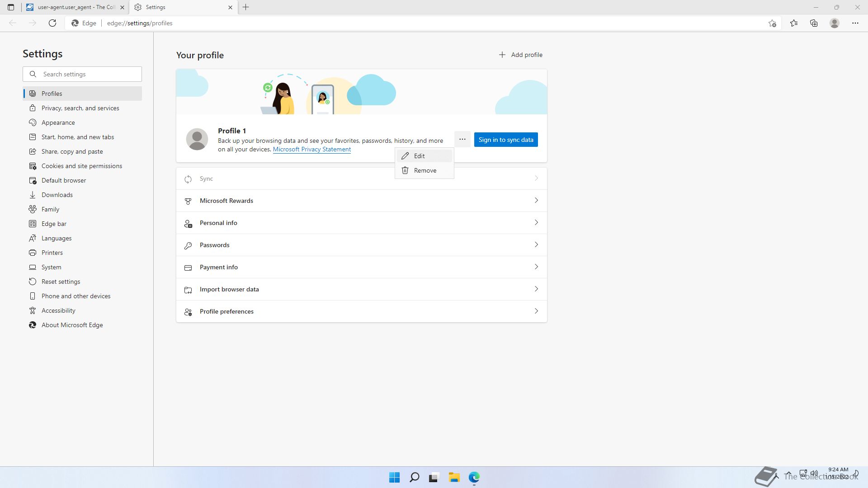The width and height of the screenshot is (868, 488).
Task: Open Start, home, and new tabs settings
Action: (82, 137)
